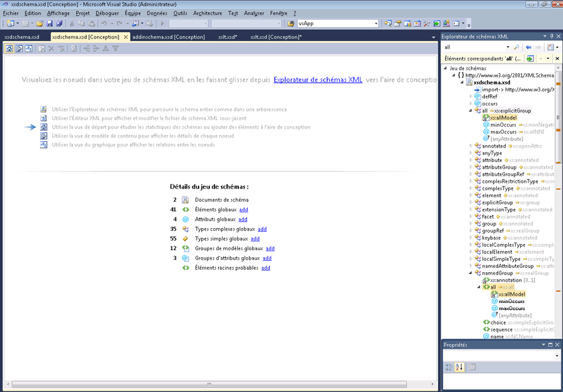
Task: Open the XML Editor from the designer toolbar
Action: click(73, 49)
